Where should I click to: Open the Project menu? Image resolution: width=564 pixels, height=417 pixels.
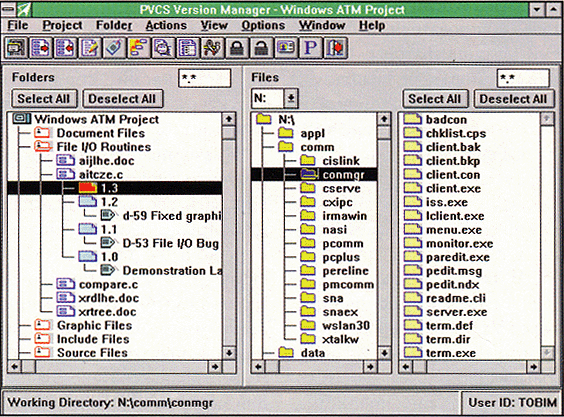pos(62,25)
